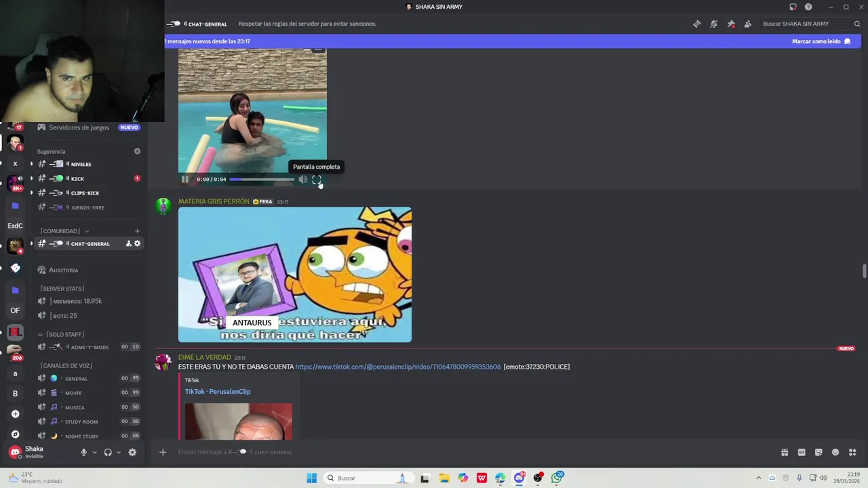Add channel to COMUNIDAD category plus
This screenshot has height=488, width=868.
[137, 231]
